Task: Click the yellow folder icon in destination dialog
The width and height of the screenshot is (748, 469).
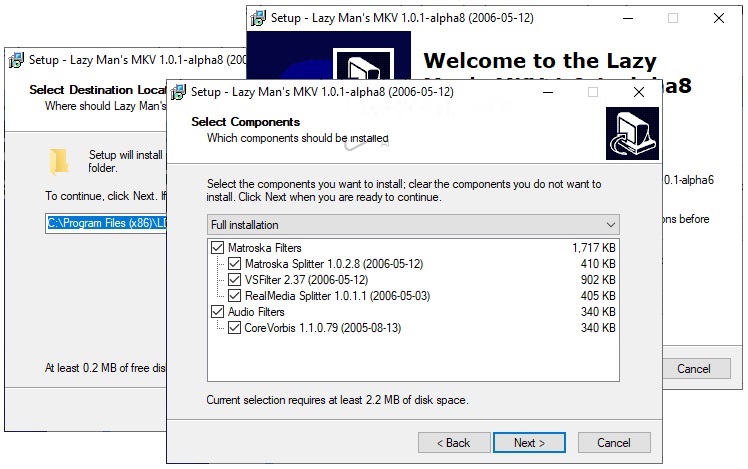Action: coord(60,160)
